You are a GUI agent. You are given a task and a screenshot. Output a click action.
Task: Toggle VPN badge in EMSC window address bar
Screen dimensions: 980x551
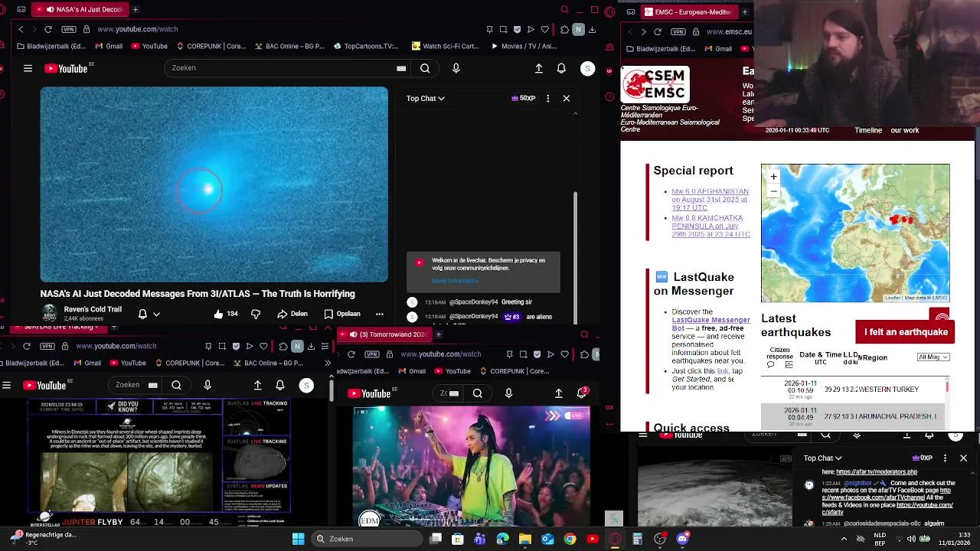(x=678, y=32)
